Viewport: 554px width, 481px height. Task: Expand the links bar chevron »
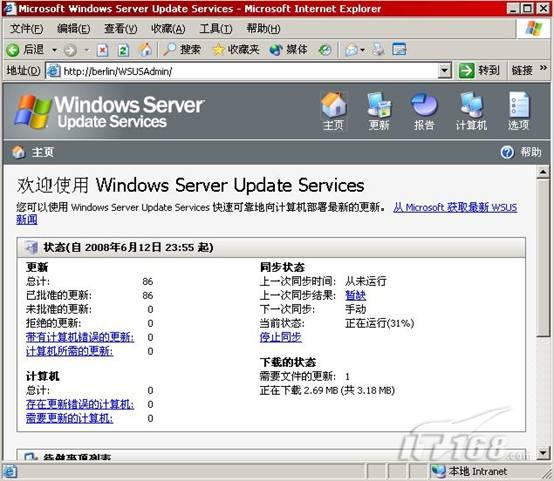pos(543,68)
